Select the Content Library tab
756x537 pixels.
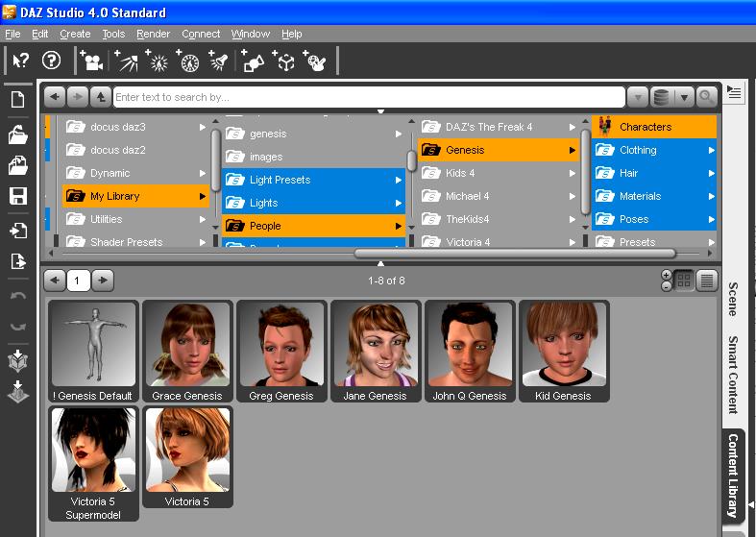(x=733, y=476)
